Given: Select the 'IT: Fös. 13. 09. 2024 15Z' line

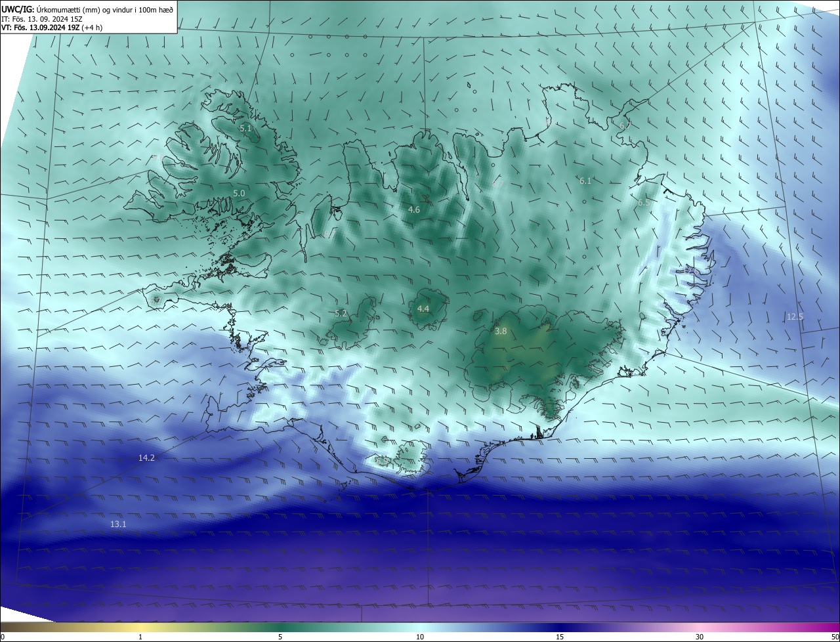Looking at the screenshot, I should click(42, 18).
